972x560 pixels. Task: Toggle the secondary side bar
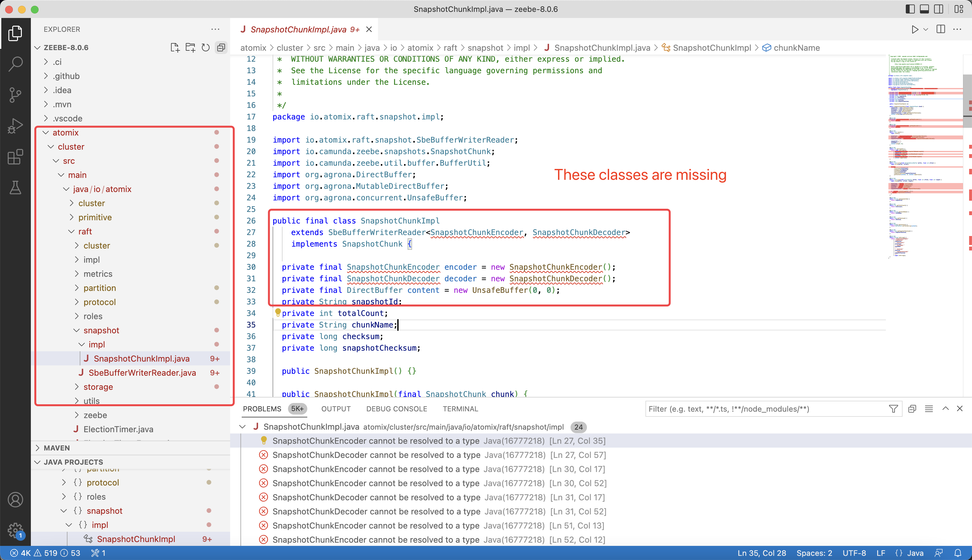tap(939, 9)
